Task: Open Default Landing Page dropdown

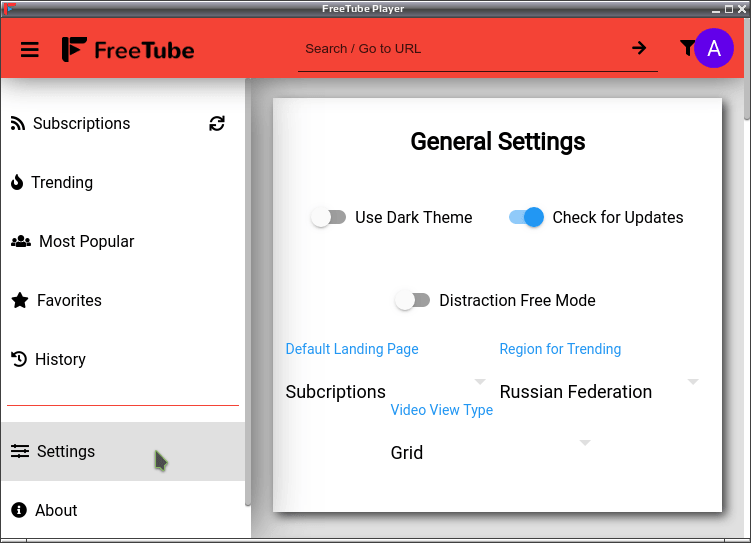Action: [386, 391]
